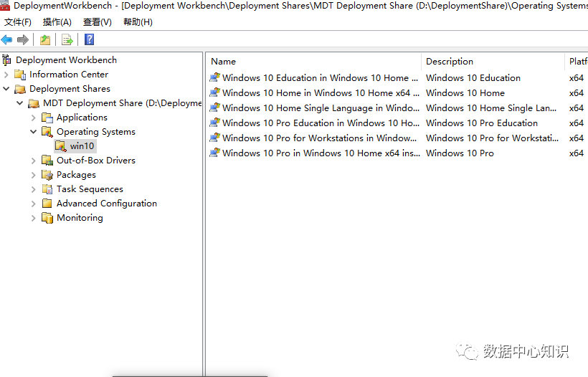
Task: Collapse the Operating Systems node
Action: 34,132
